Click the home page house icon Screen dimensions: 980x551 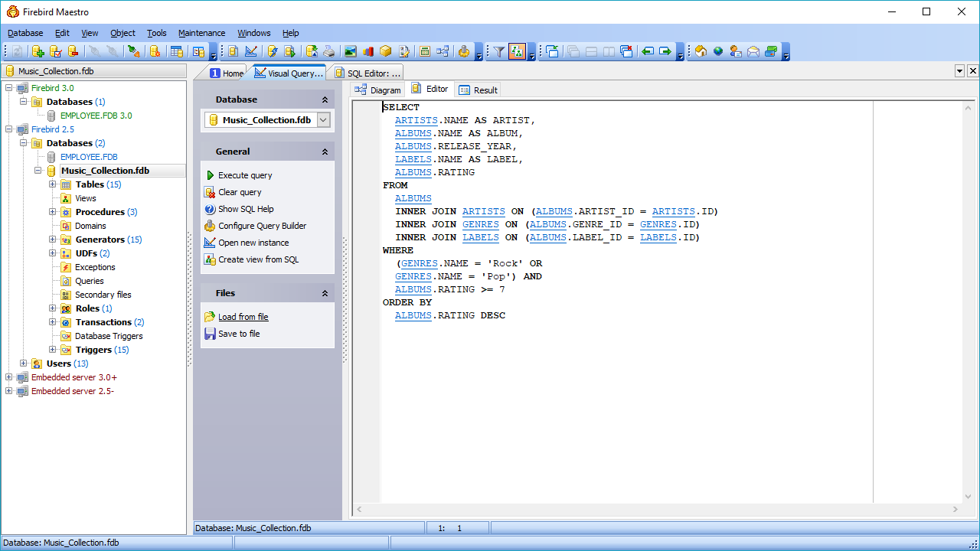(x=700, y=51)
